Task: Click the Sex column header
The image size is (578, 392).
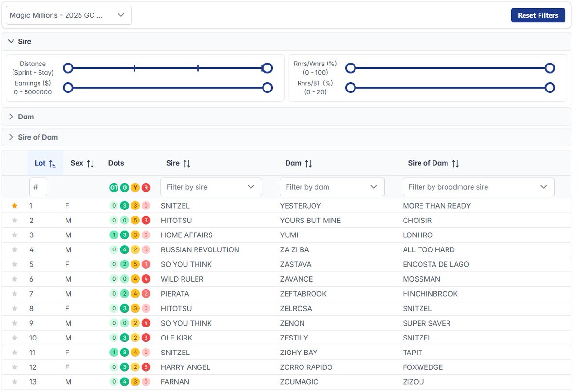Action: tap(82, 163)
